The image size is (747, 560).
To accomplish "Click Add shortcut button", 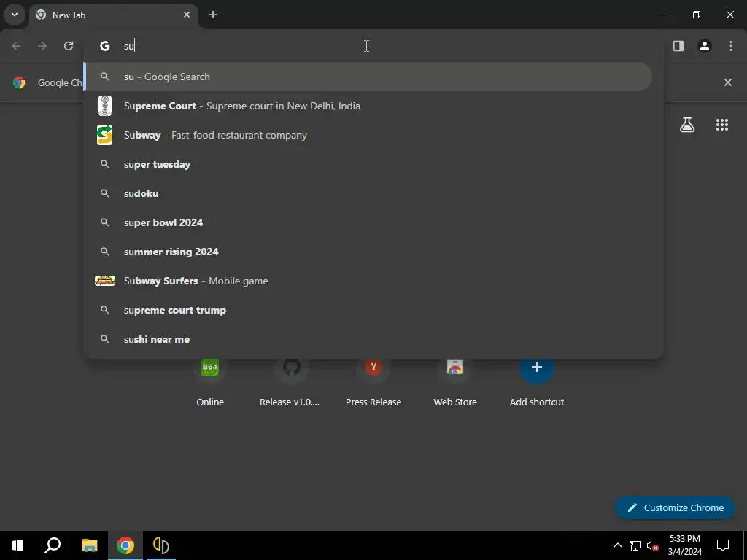I will click(537, 383).
